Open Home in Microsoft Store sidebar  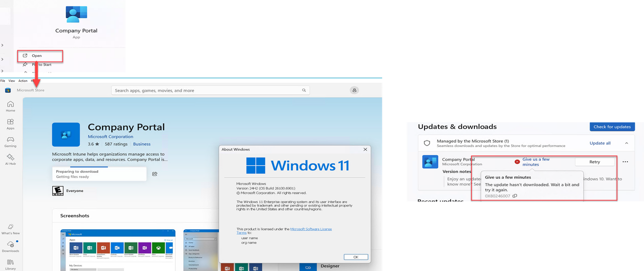[x=10, y=106]
